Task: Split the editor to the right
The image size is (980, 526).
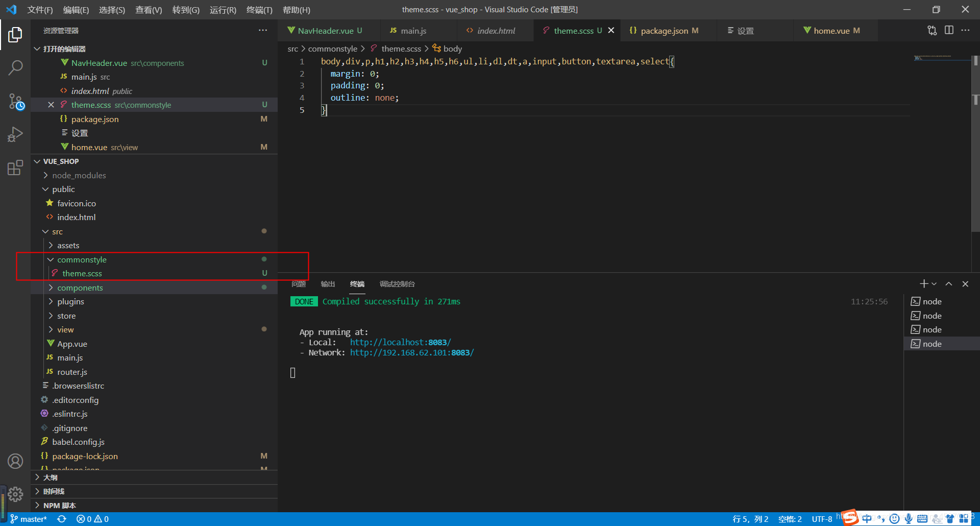Action: tap(949, 31)
